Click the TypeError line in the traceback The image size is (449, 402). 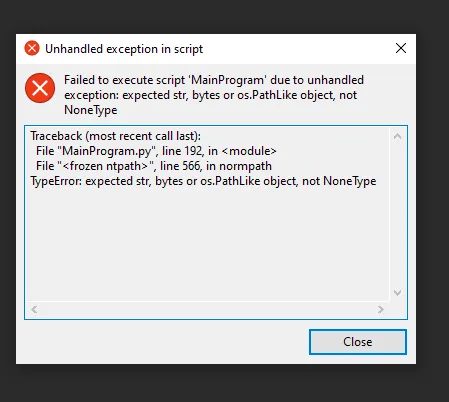pyautogui.click(x=203, y=181)
